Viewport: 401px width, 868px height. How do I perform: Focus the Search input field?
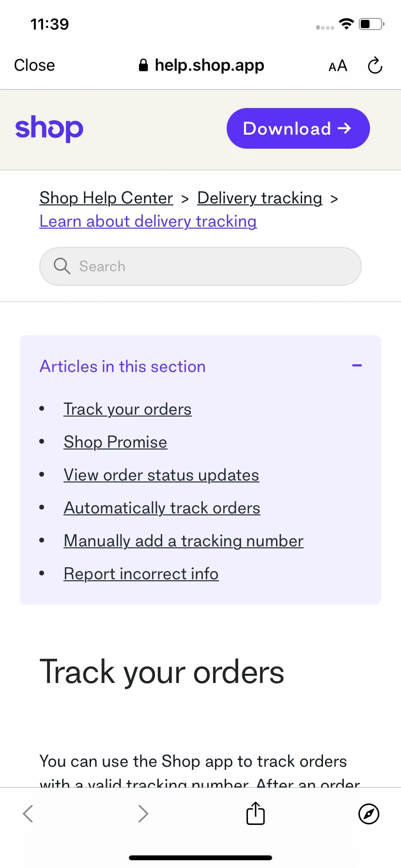[x=200, y=266]
